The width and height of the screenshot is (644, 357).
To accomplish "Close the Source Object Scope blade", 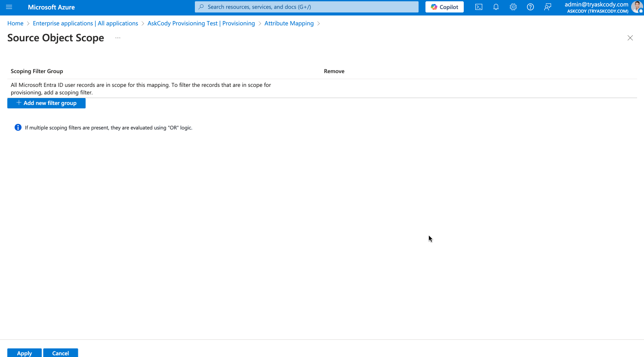I will click(x=630, y=38).
